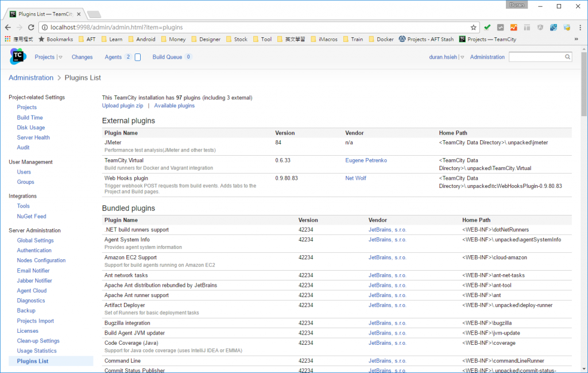The image size is (588, 373).
Task: Open Projects - AFT Stash bookmark
Action: click(426, 39)
